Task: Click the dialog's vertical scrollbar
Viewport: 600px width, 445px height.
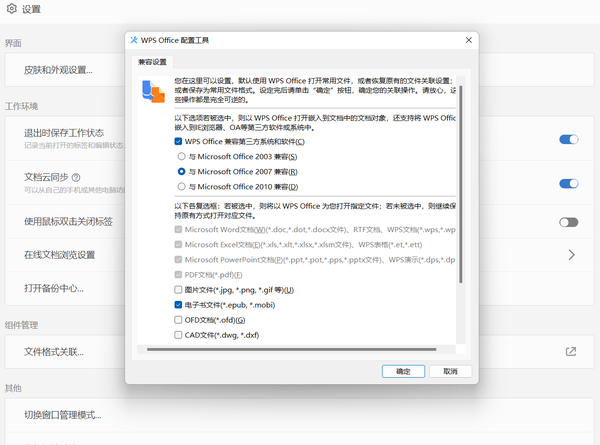Action: 461,184
